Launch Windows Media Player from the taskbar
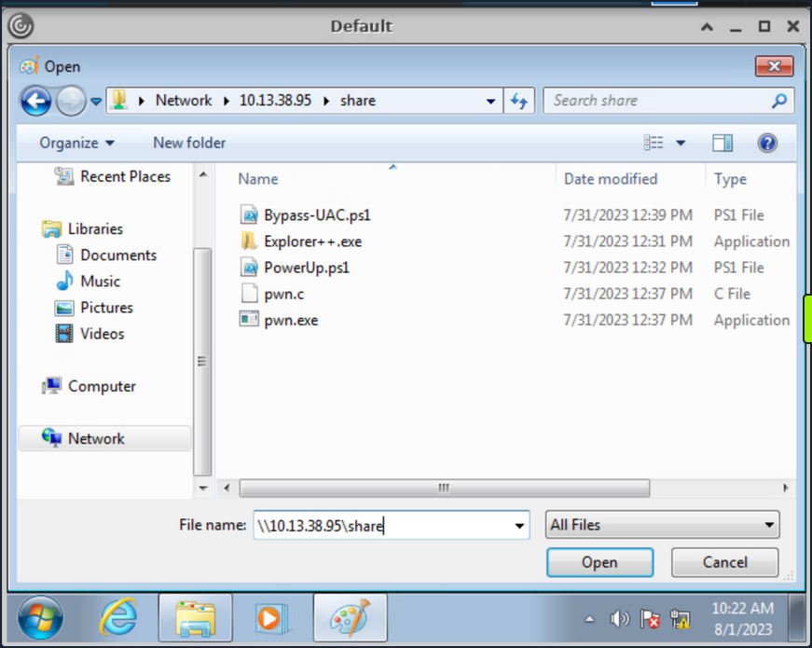Viewport: 812px width, 648px height. tap(272, 617)
